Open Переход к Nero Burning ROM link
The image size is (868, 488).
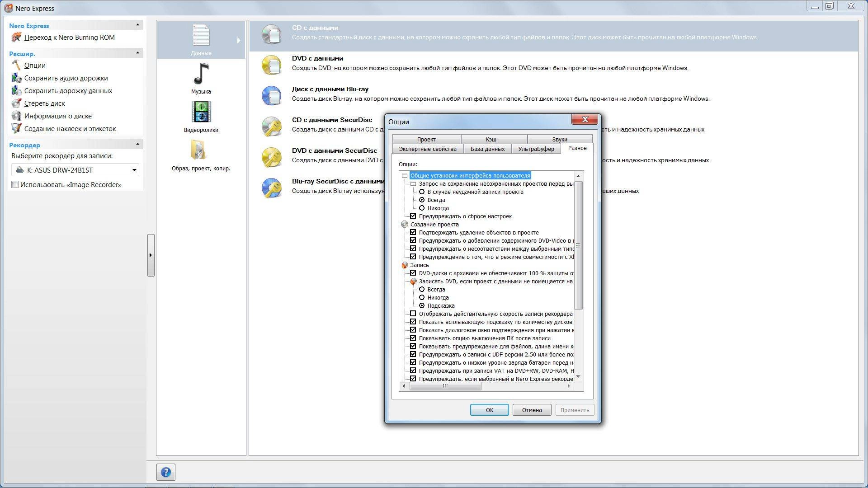point(70,38)
